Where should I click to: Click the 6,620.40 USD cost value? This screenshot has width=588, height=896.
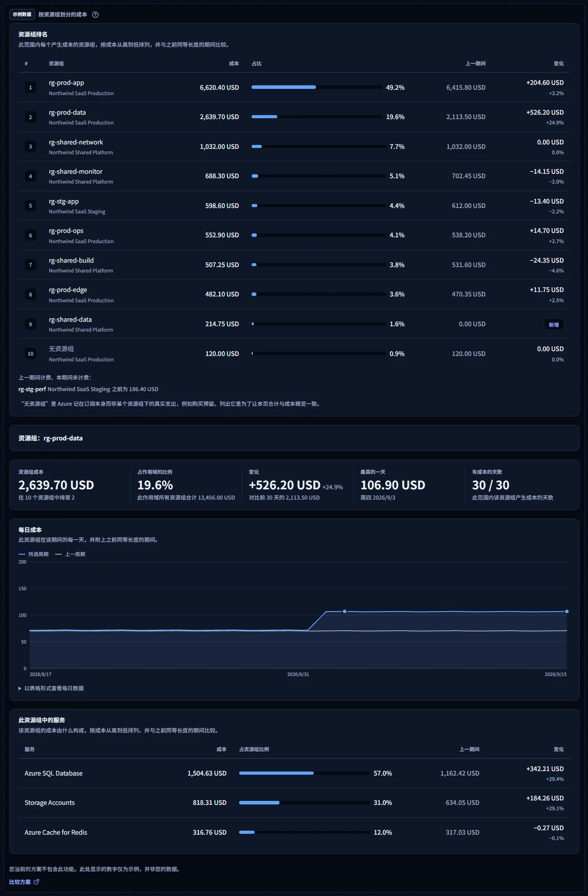(x=220, y=88)
